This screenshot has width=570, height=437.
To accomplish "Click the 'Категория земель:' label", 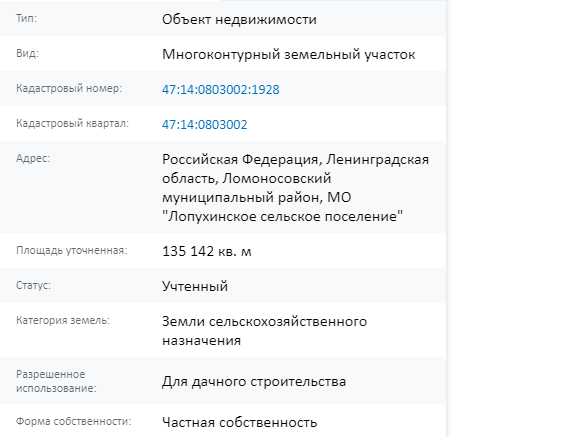I will click(63, 320).
